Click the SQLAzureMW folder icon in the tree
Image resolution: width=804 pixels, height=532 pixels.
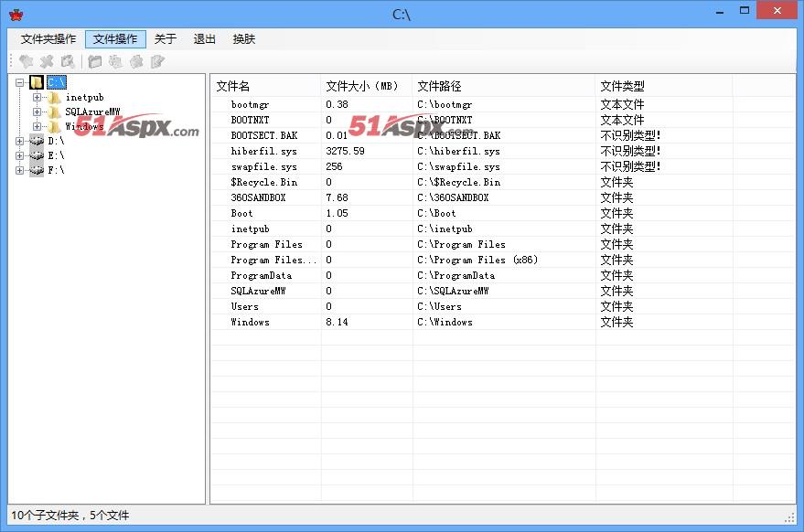click(x=54, y=112)
